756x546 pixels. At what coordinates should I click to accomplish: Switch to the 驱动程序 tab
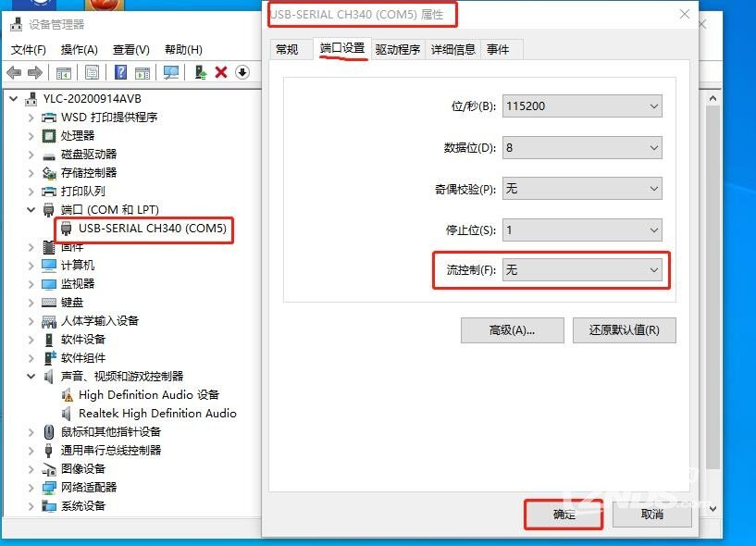(398, 49)
